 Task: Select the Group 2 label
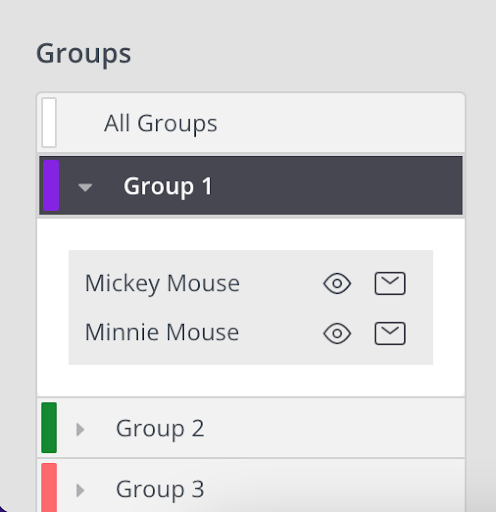[x=160, y=429]
